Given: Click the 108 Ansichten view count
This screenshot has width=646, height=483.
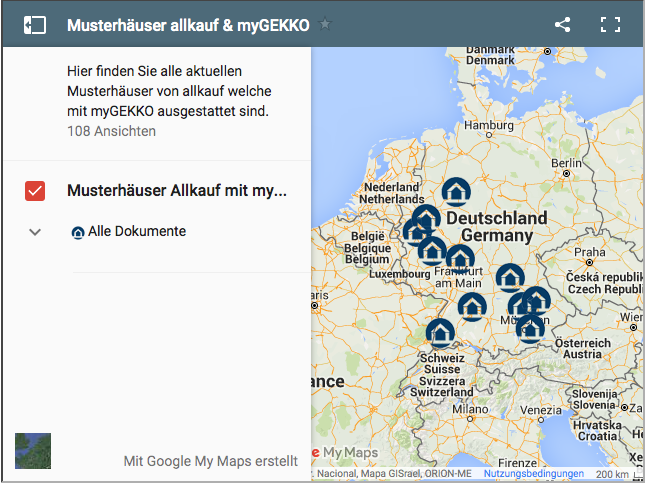Looking at the screenshot, I should tap(111, 131).
